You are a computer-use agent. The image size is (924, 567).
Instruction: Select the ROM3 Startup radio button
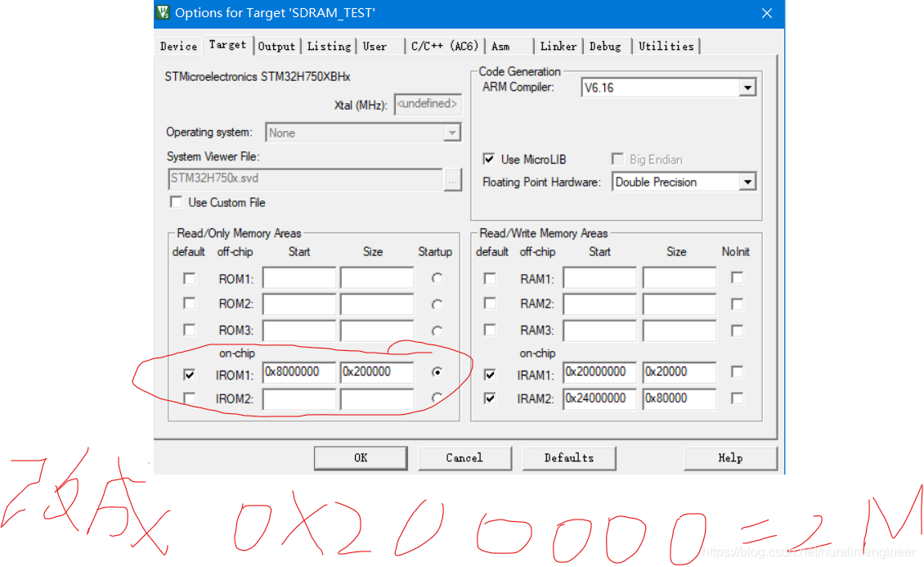(437, 330)
